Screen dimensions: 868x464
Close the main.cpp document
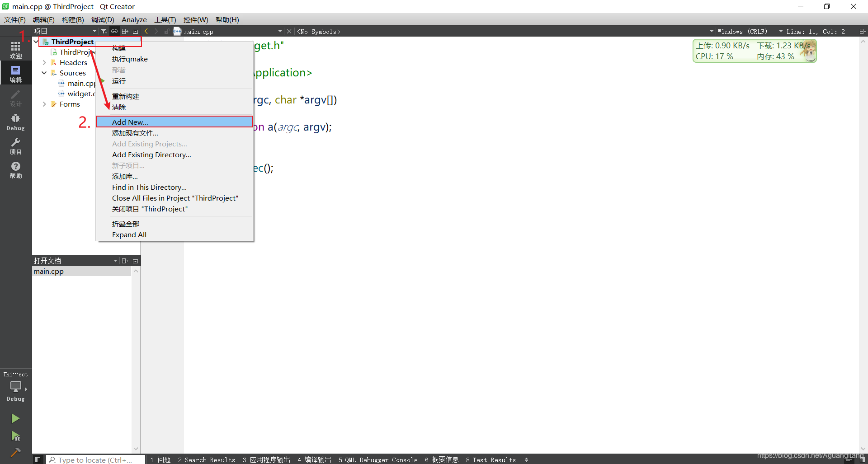coord(289,31)
